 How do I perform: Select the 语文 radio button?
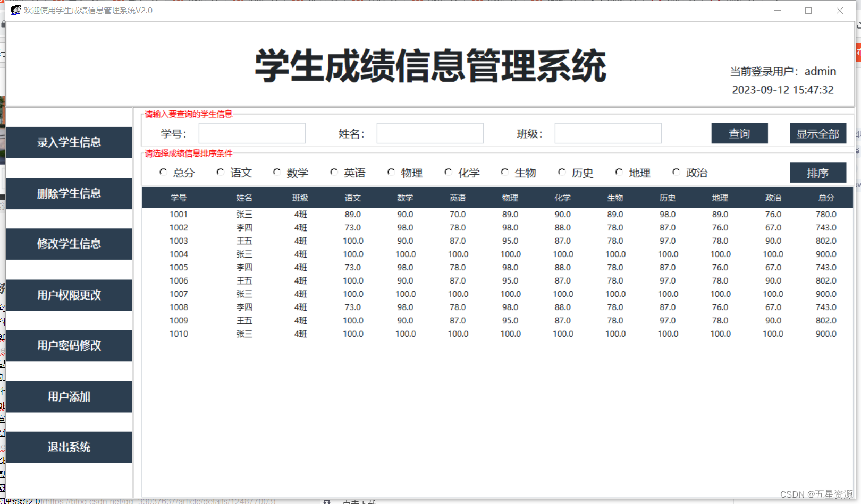click(x=220, y=172)
